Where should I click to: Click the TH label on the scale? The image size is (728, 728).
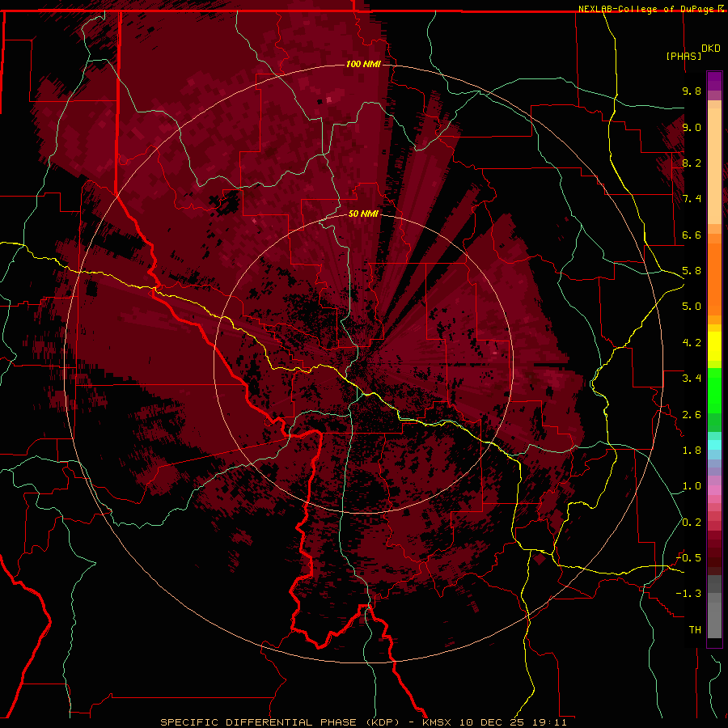(x=695, y=630)
